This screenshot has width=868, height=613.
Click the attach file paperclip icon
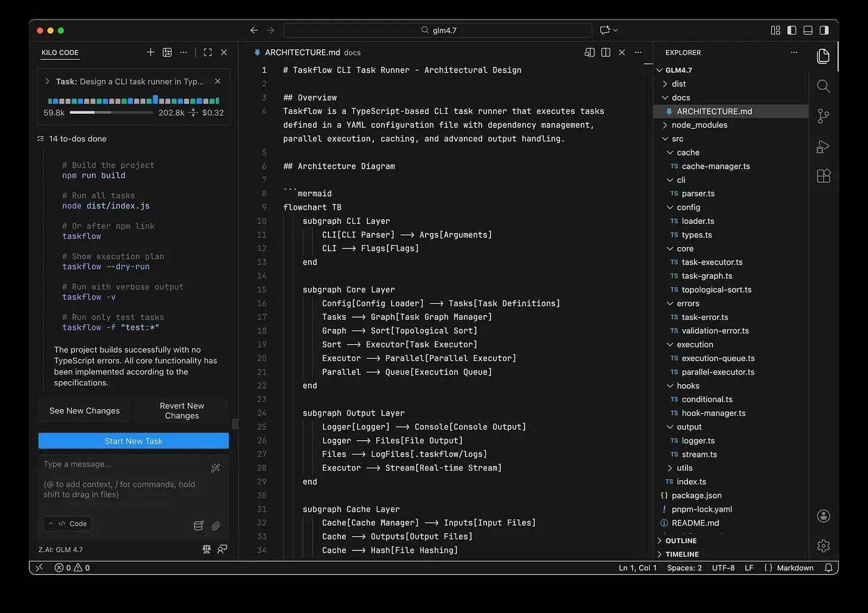(216, 525)
